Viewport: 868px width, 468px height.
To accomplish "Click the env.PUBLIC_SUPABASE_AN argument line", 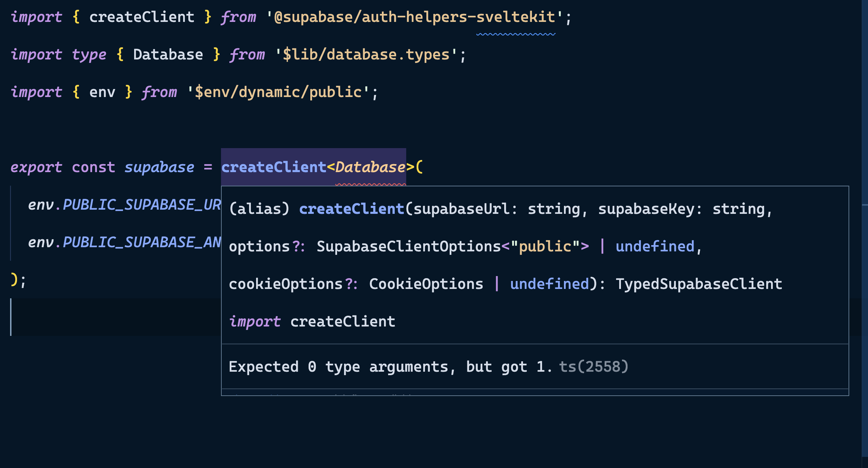I will [x=124, y=242].
